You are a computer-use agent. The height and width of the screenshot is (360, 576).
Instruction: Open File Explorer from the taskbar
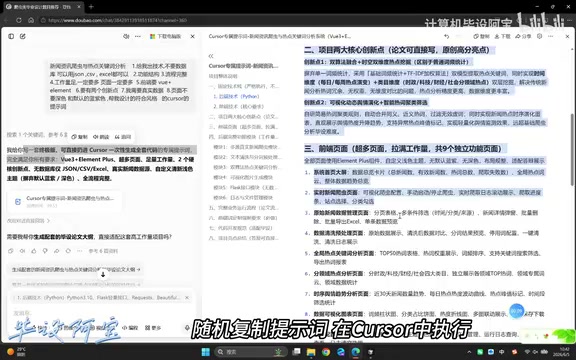(x=311, y=352)
